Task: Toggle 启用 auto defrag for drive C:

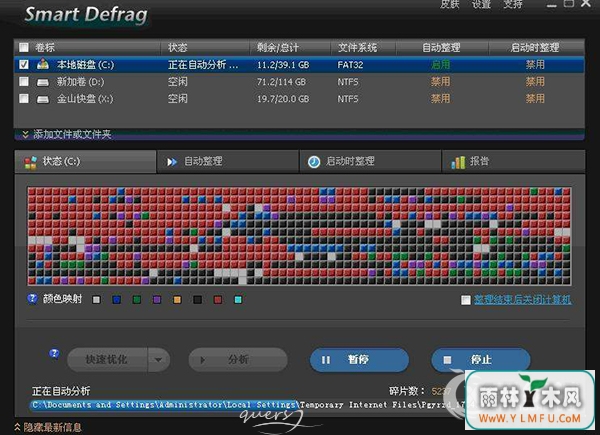Action: 440,65
